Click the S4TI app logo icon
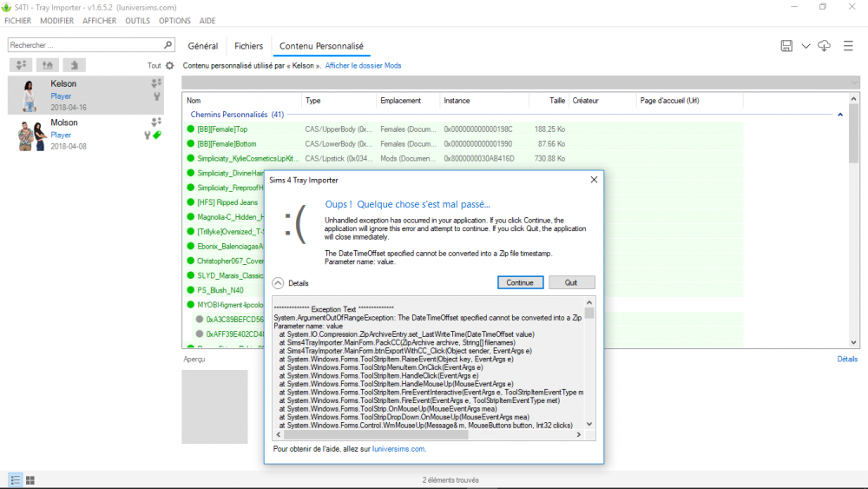868x489 pixels. click(7, 7)
